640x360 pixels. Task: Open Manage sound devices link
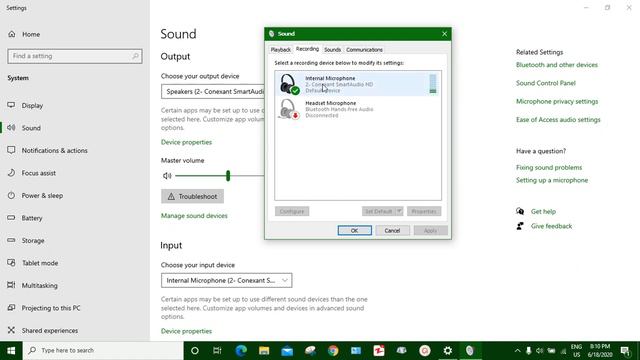194,216
